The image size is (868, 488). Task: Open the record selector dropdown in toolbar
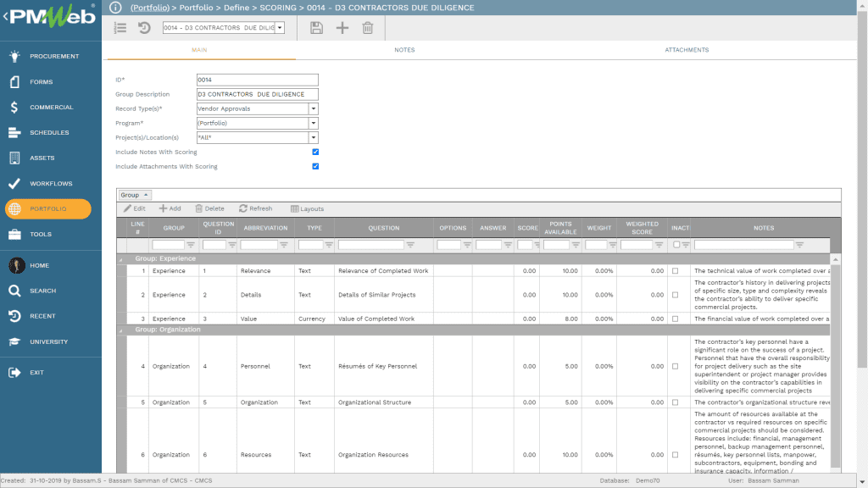pyautogui.click(x=280, y=28)
